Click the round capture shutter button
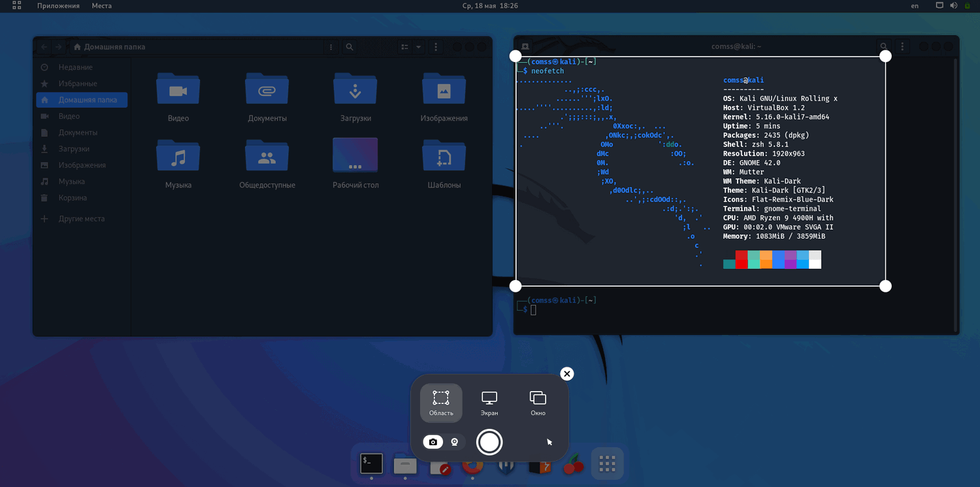980x487 pixels. (489, 442)
